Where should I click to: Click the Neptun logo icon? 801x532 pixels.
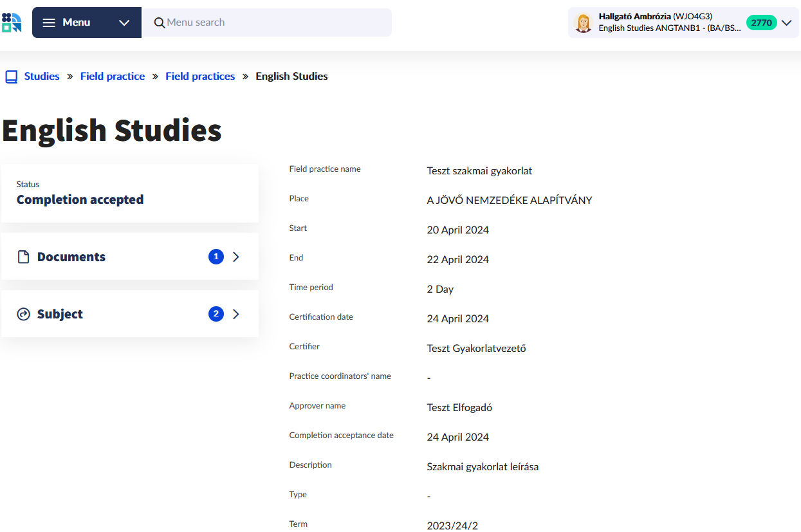coord(12,23)
